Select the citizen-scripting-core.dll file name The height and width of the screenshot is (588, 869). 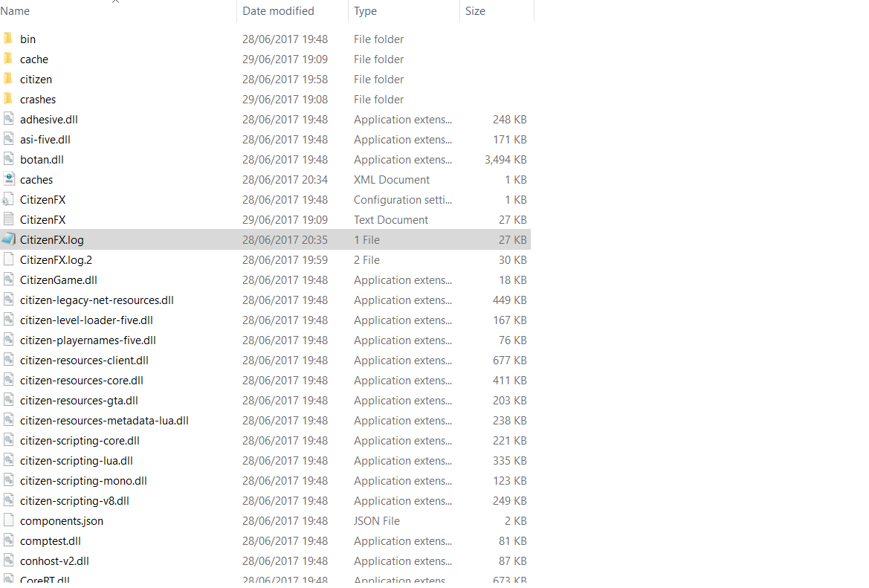tap(80, 440)
